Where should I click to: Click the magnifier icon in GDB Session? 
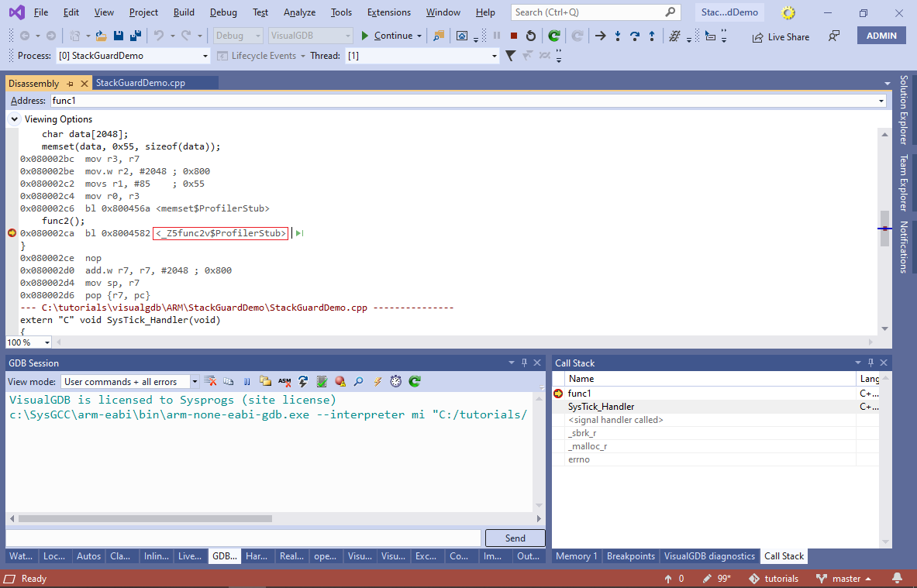tap(358, 381)
